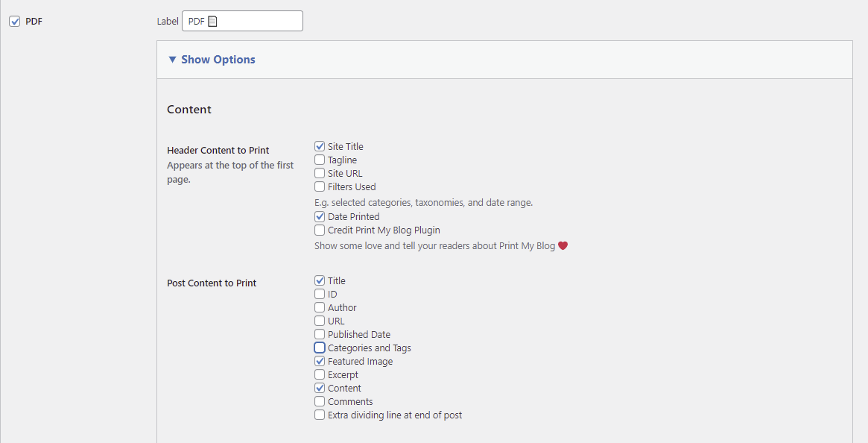Check URL under post content options
The image size is (868, 443).
pyautogui.click(x=320, y=321)
